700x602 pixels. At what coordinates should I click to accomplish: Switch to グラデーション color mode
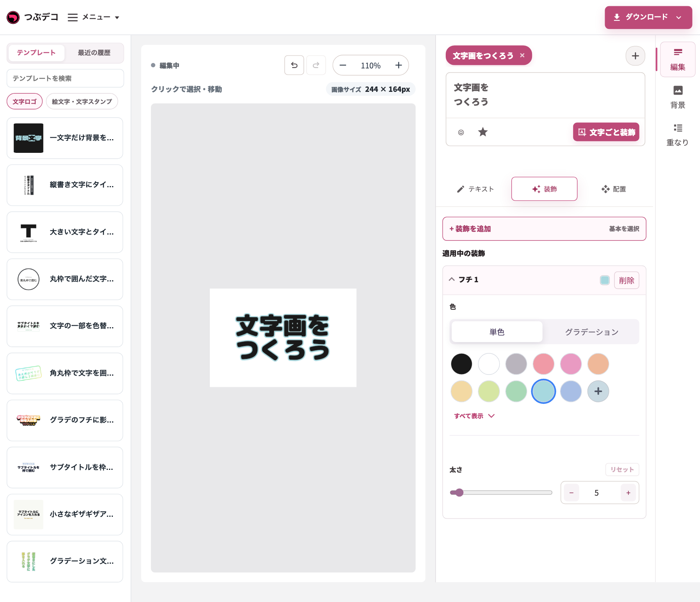tap(591, 332)
